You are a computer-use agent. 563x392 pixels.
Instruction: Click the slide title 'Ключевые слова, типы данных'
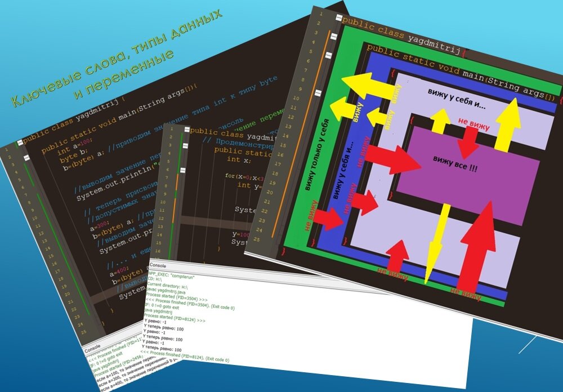(118, 58)
